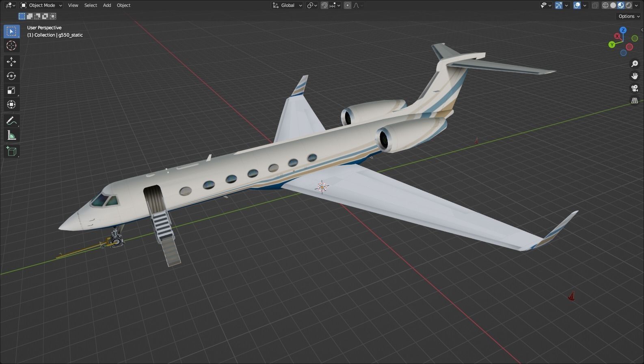Viewport: 644px width, 364px height.
Task: Click 'User Perspective' viewport label
Action: click(44, 28)
